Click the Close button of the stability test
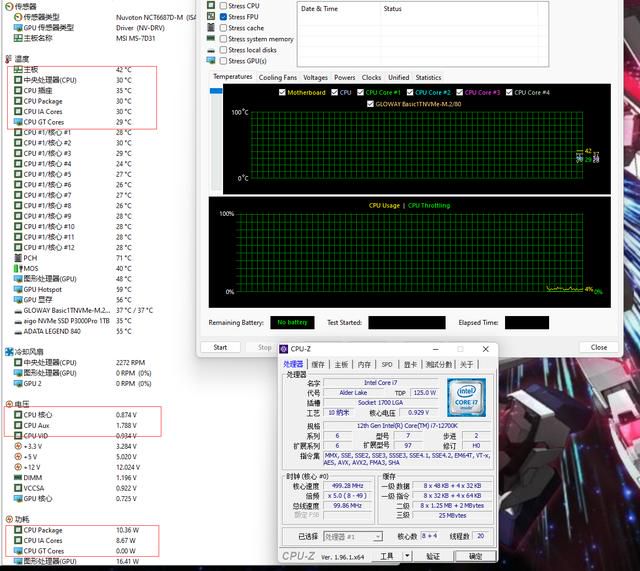The width and height of the screenshot is (640, 571). point(599,347)
